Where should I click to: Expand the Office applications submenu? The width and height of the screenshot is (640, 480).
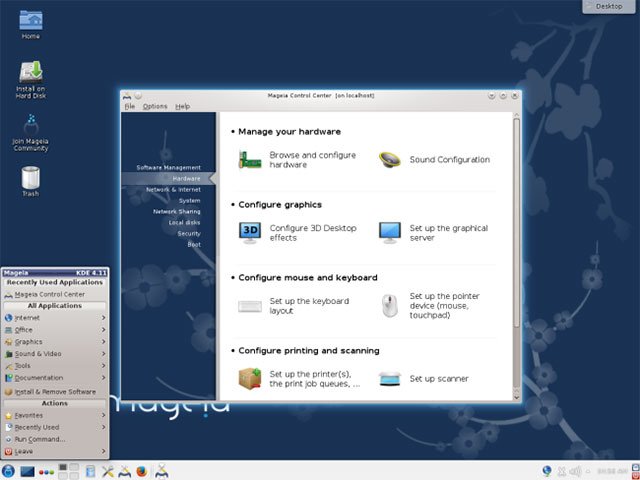55,329
